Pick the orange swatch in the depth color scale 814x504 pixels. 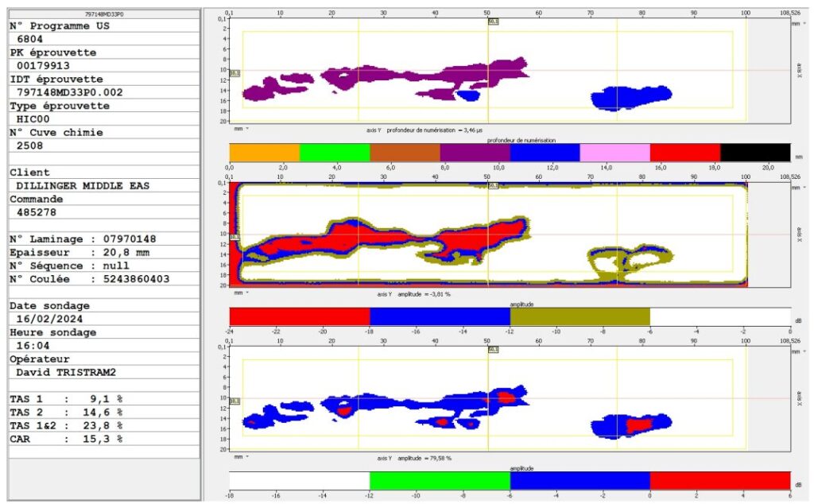coord(264,153)
